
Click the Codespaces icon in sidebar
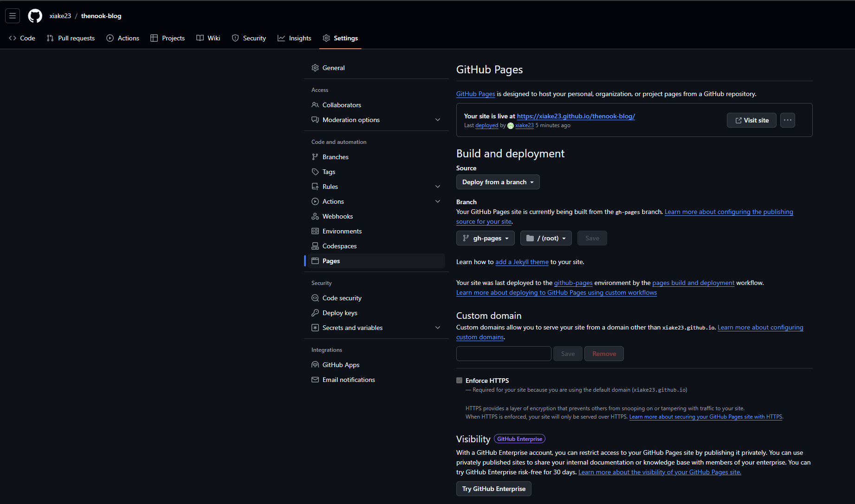315,246
